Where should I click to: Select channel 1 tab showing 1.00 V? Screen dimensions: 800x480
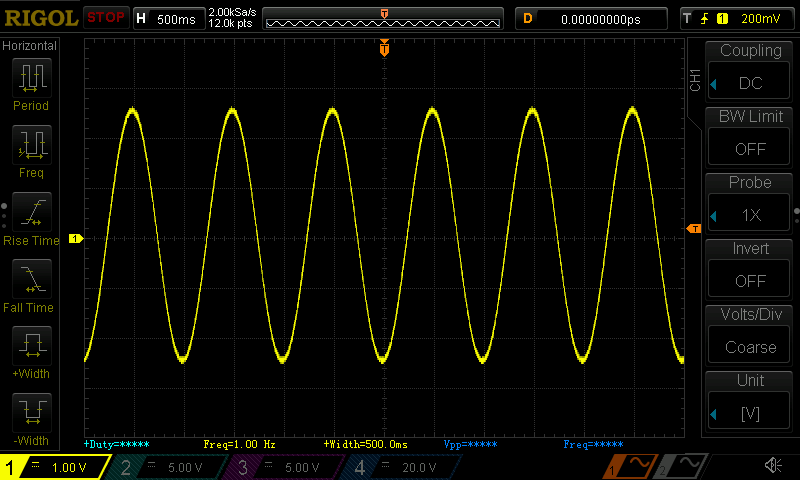pos(54,467)
